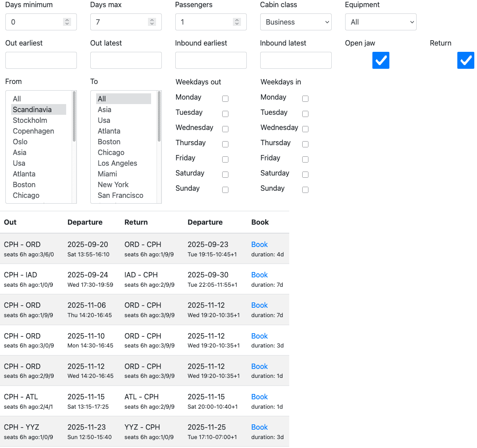Viewport: 477px width, 448px height.
Task: Uncheck the Return checkbox
Action: (465, 60)
